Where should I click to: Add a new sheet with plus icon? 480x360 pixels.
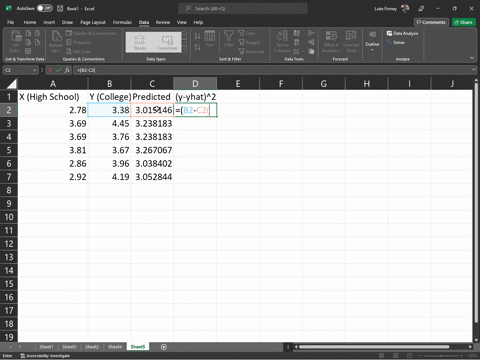coord(164,347)
